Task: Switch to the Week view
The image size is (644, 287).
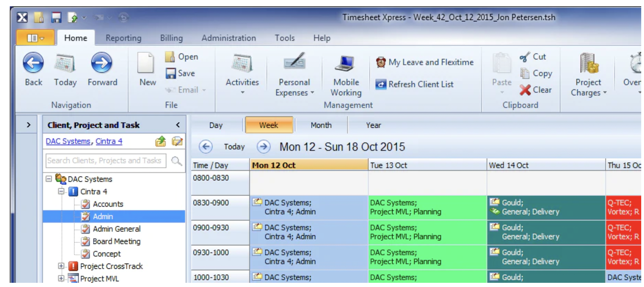Action: pyautogui.click(x=269, y=125)
